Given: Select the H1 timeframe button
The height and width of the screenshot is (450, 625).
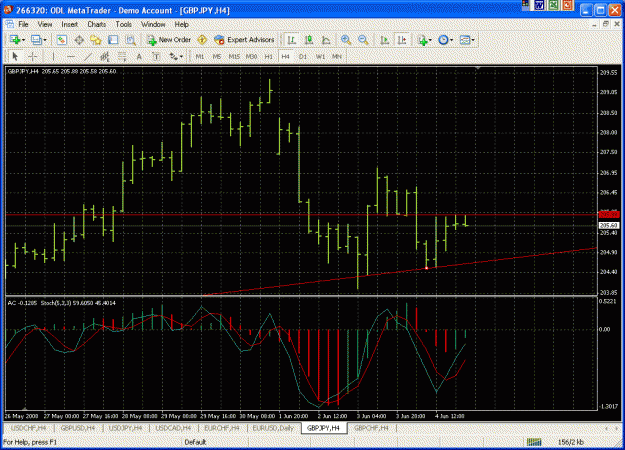Looking at the screenshot, I should 268,57.
